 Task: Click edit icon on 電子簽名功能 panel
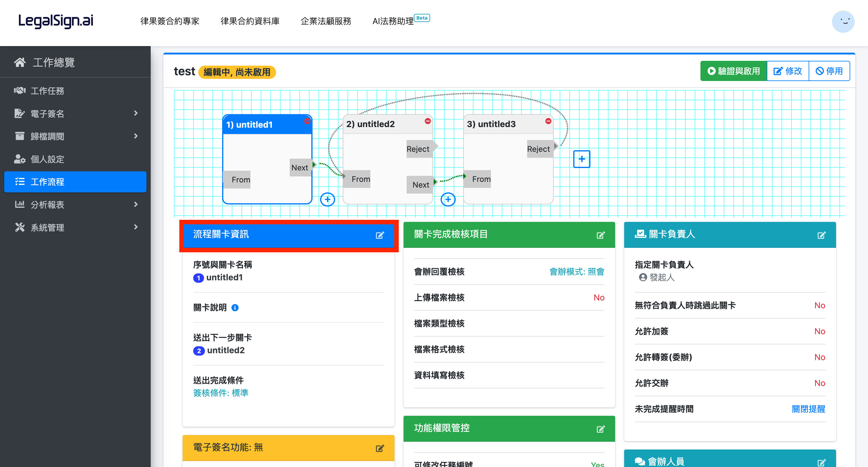tap(379, 448)
